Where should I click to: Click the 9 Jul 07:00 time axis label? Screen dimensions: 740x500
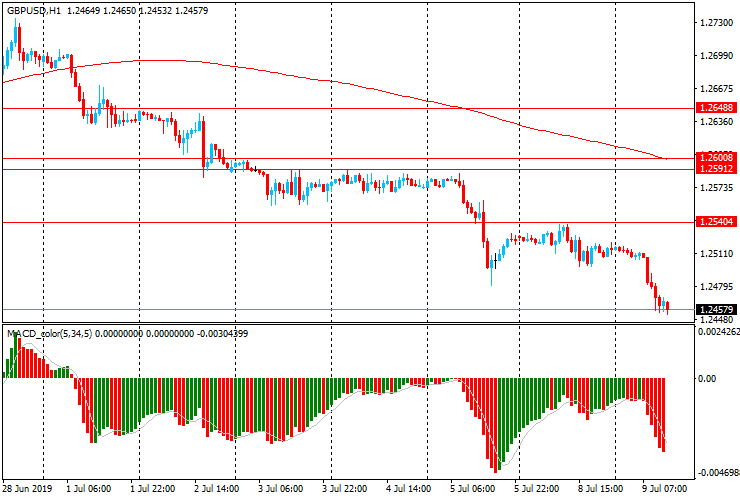click(664, 489)
